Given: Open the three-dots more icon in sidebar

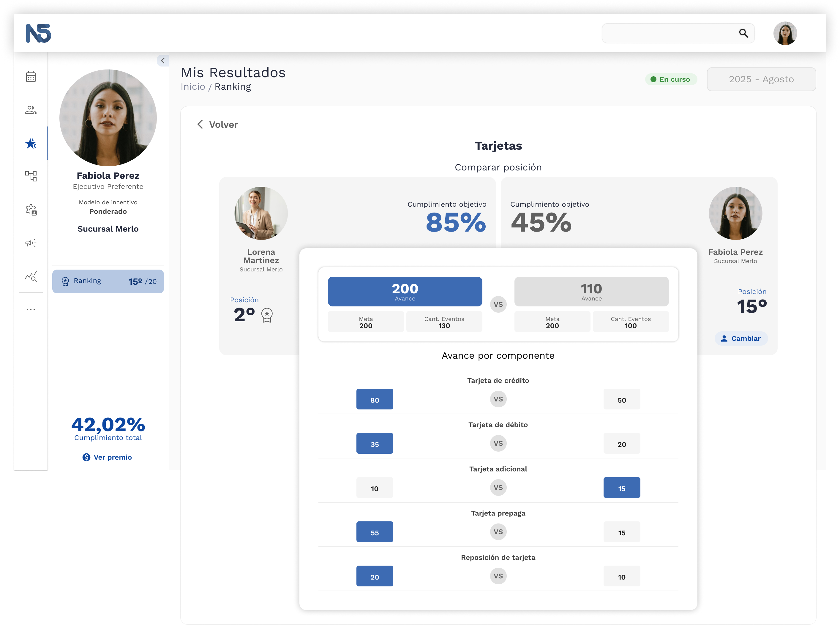Looking at the screenshot, I should pos(31,309).
